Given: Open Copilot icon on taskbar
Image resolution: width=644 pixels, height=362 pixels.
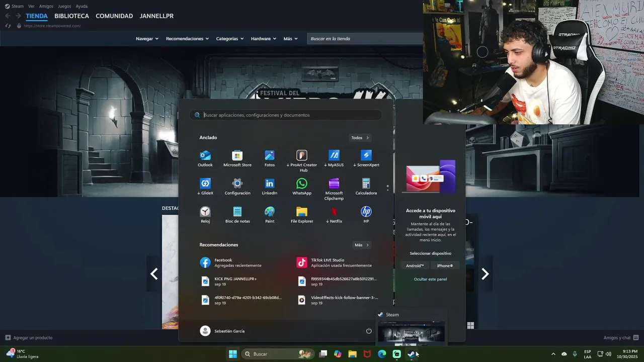Looking at the screenshot, I should pos(338,354).
